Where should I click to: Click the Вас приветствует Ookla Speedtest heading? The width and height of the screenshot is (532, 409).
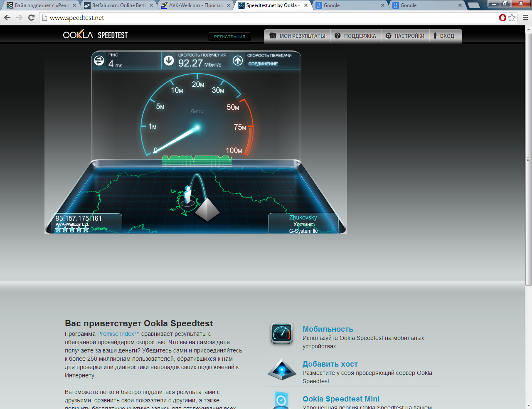point(139,323)
